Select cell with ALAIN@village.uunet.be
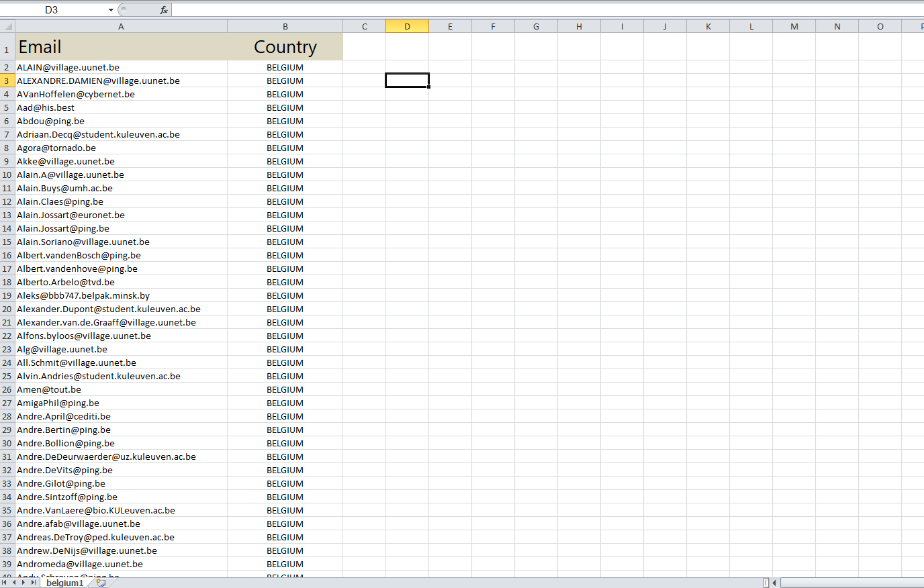The width and height of the screenshot is (924, 588). click(121, 67)
